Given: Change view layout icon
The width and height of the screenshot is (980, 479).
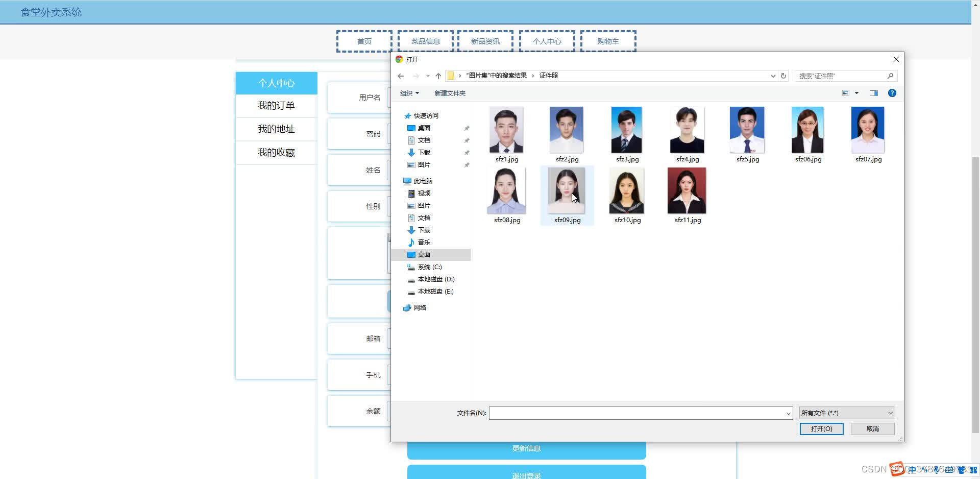Looking at the screenshot, I should coord(846,93).
